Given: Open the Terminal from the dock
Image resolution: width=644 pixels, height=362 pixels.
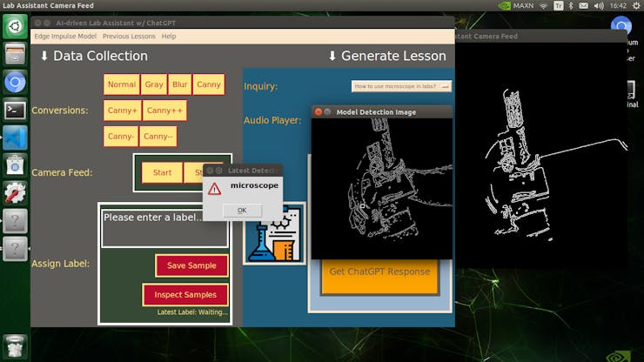Looking at the screenshot, I should [x=15, y=110].
